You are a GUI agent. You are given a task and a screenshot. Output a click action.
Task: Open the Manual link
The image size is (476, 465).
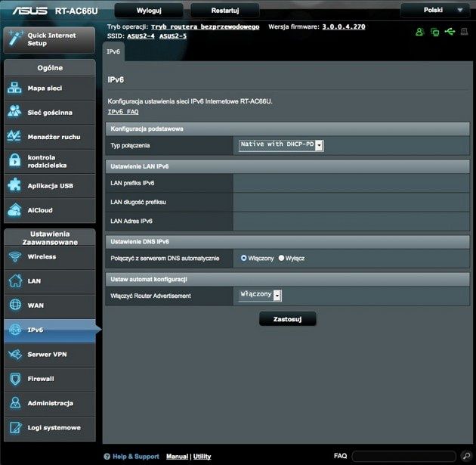177,456
